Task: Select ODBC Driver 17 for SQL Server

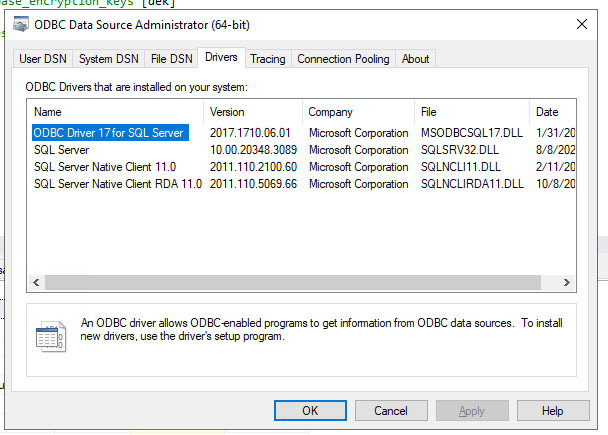Action: pyautogui.click(x=108, y=133)
